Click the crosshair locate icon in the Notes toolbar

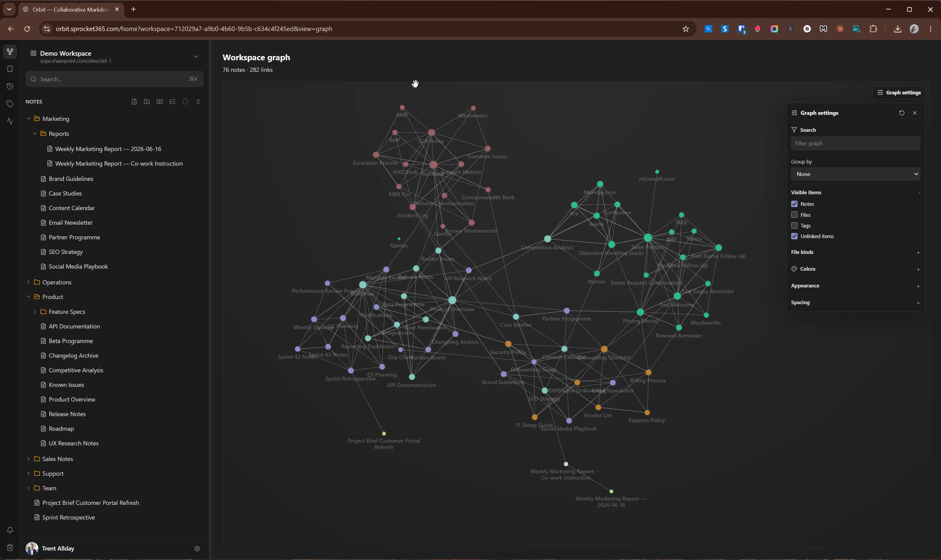coord(185,101)
